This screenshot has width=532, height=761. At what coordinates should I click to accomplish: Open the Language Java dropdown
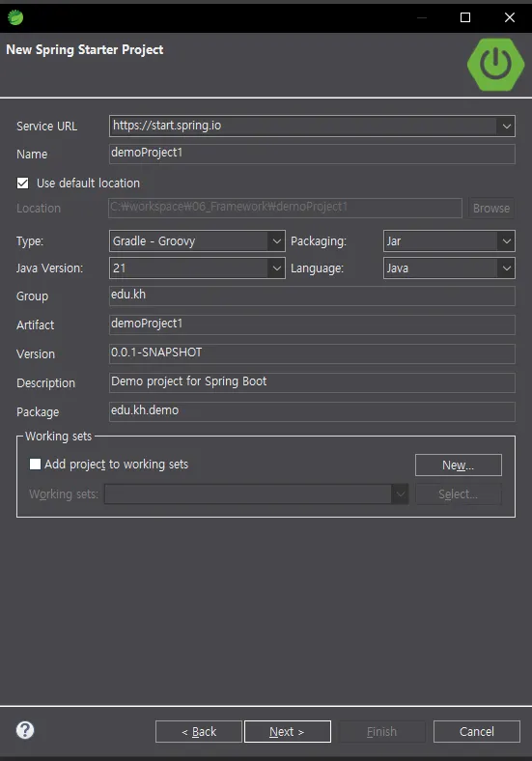pos(506,268)
